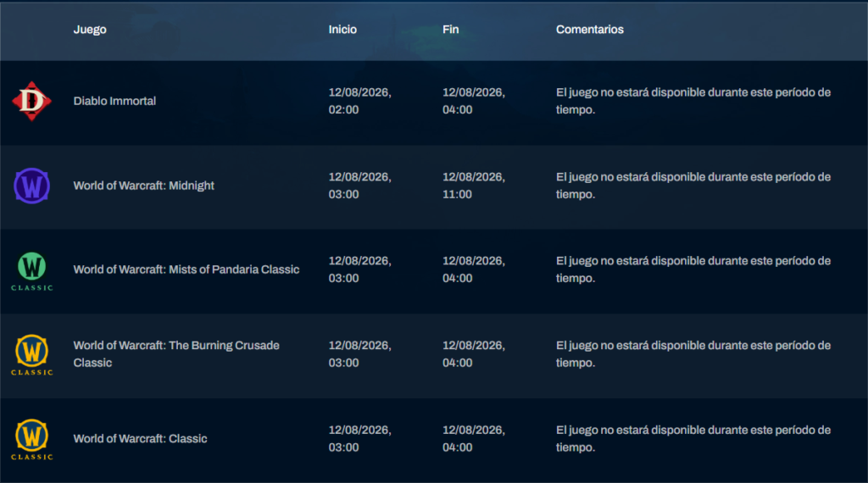Click World of Warcraft: The Burning Crusade Classic text
This screenshot has height=483, width=868.
(176, 354)
